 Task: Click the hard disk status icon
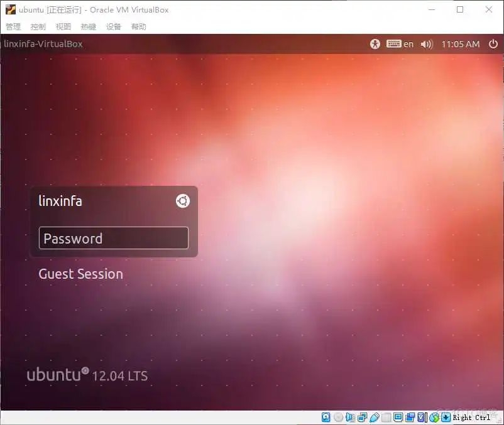pos(324,417)
